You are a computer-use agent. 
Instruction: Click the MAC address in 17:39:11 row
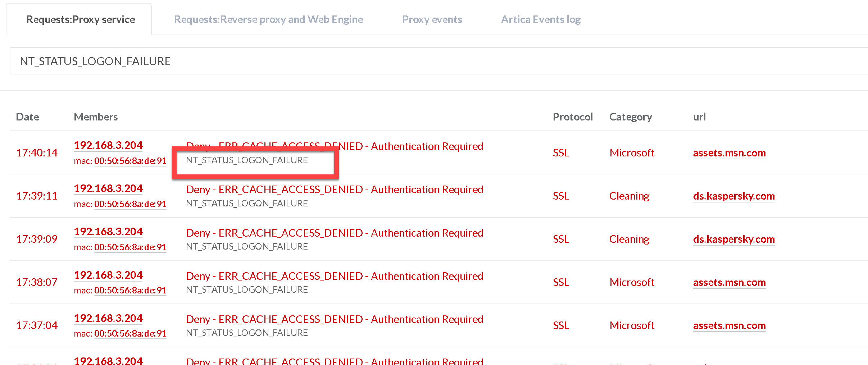click(130, 204)
